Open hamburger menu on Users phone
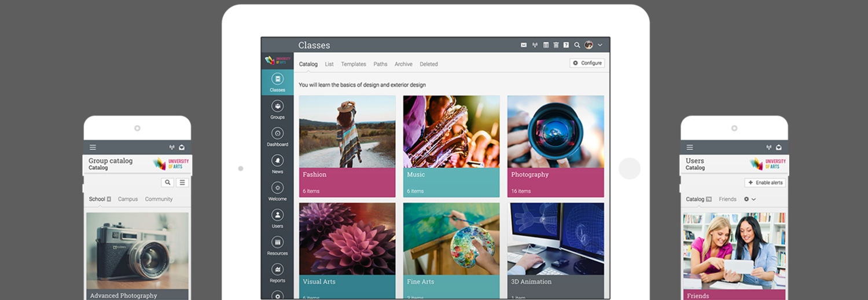The image size is (868, 300). (x=690, y=147)
